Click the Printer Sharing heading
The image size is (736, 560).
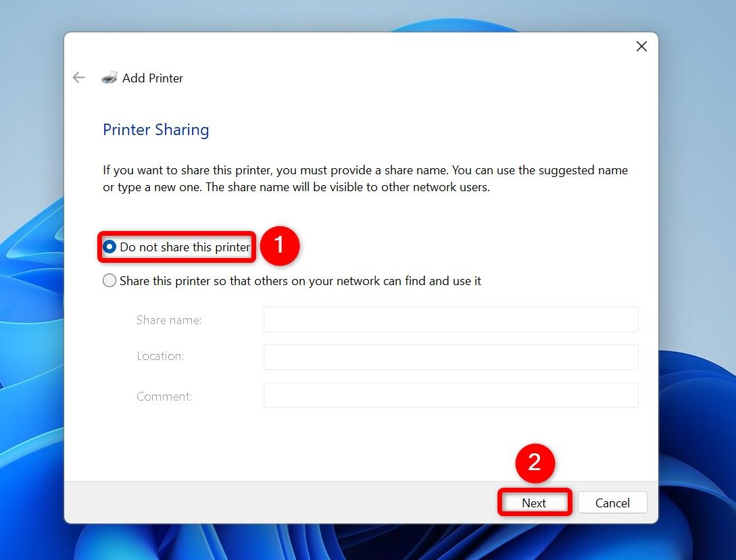[x=156, y=130]
